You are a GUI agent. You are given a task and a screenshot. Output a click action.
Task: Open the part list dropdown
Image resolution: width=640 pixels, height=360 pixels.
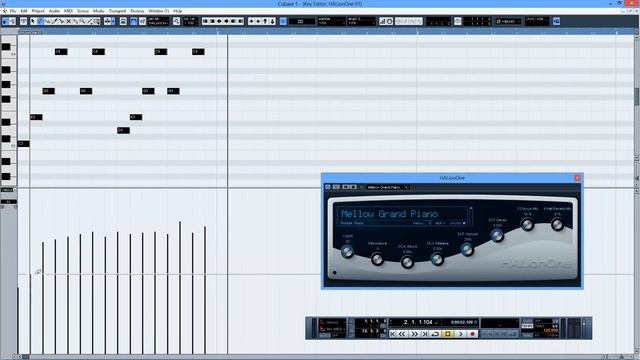[158, 21]
